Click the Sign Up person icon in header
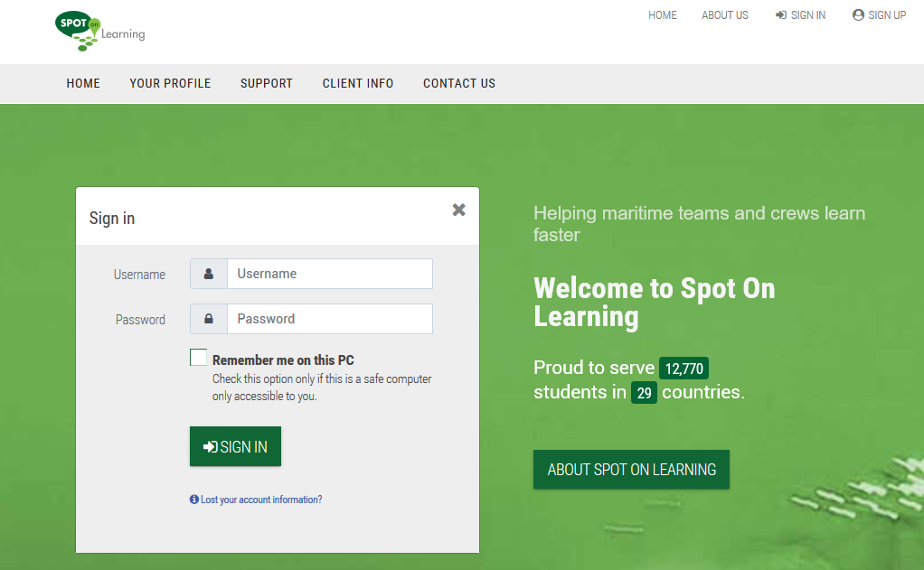The image size is (924, 570). pyautogui.click(x=858, y=15)
